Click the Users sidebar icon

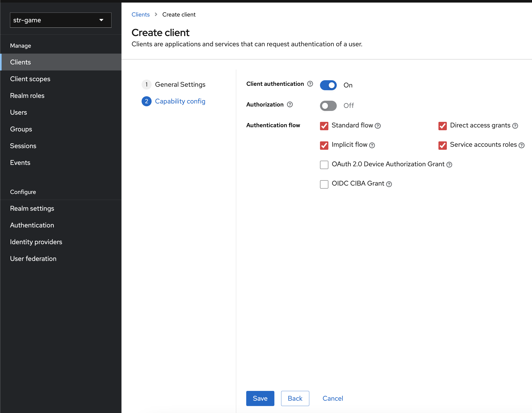pos(18,113)
